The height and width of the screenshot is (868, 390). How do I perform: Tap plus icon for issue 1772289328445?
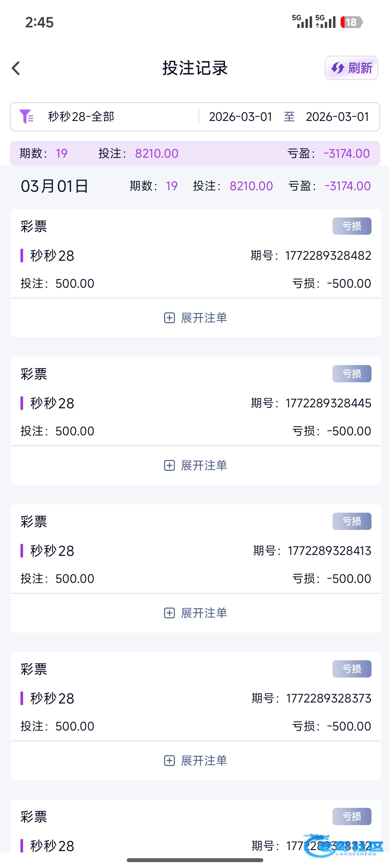tap(169, 465)
